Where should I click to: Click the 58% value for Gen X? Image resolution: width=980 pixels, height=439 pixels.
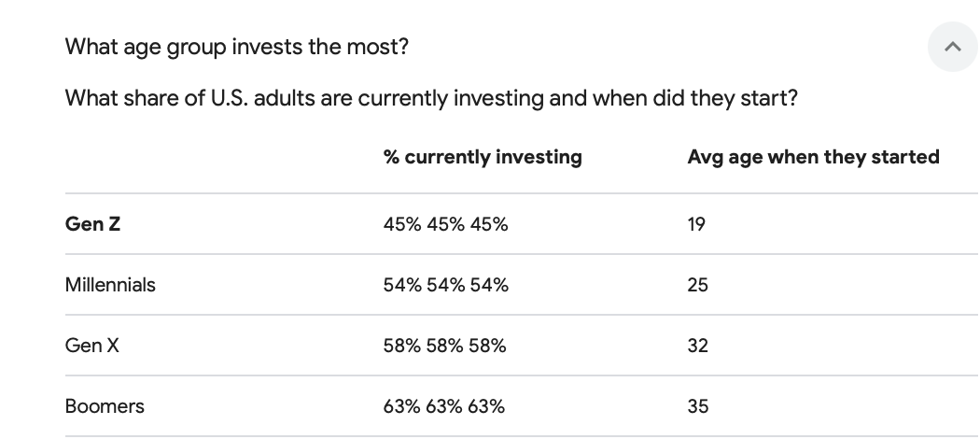coord(444,346)
